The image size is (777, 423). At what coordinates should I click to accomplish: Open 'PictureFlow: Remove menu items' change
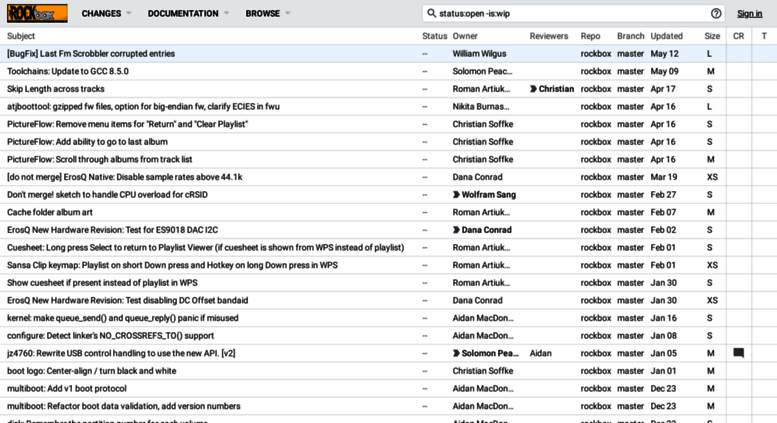coord(127,124)
